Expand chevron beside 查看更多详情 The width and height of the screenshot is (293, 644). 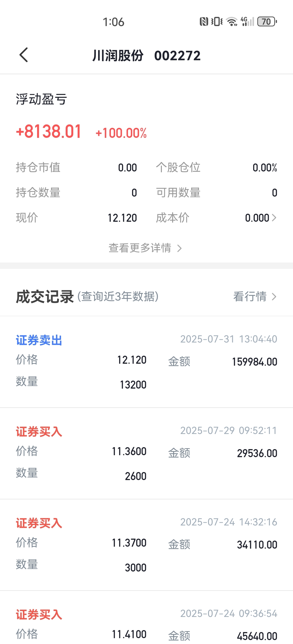179,248
